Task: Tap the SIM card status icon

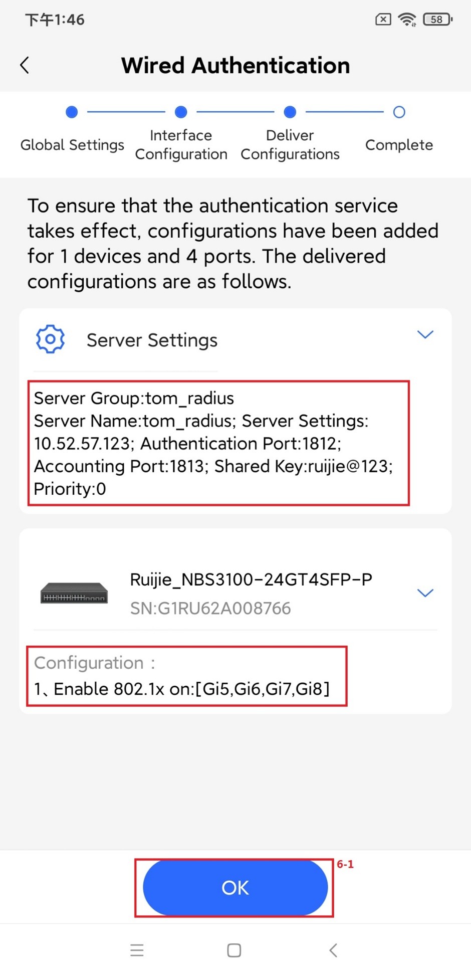Action: pyautogui.click(x=383, y=20)
